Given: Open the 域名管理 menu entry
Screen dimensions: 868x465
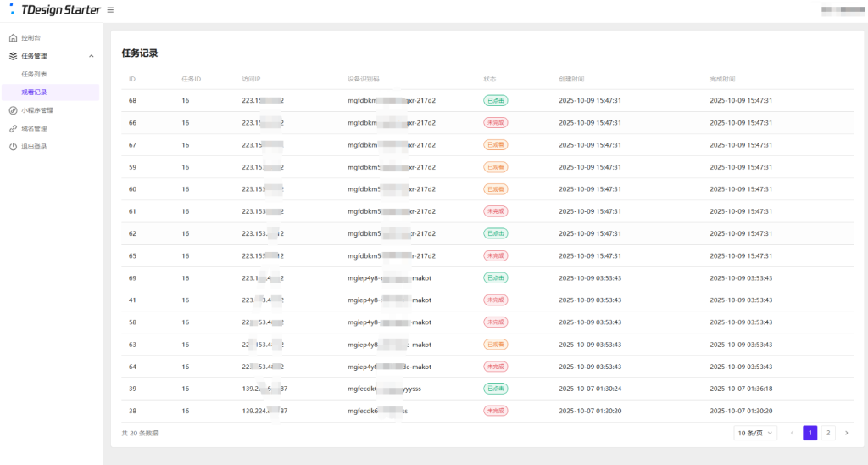Looking at the screenshot, I should coord(35,129).
